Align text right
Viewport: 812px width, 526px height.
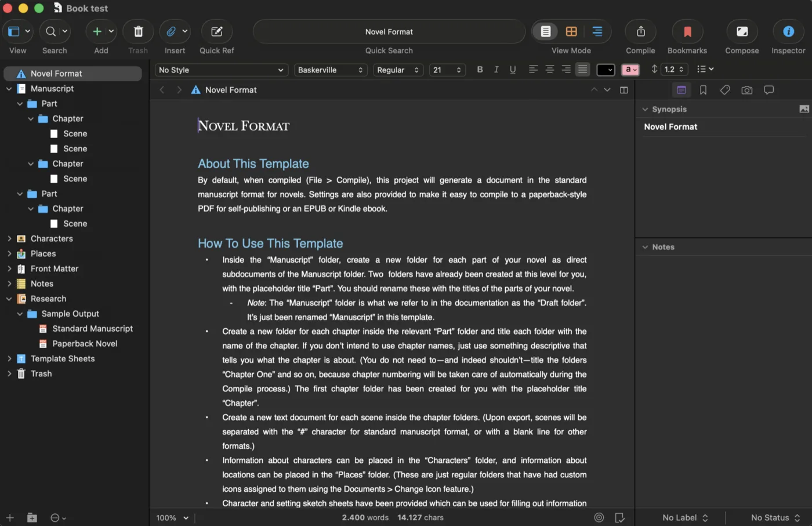pyautogui.click(x=566, y=70)
